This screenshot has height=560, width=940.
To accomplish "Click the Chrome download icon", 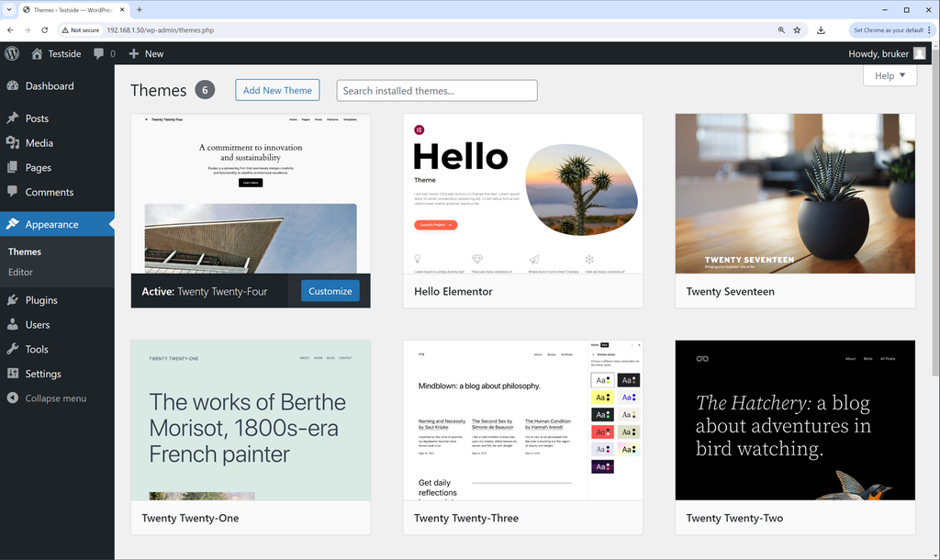I will pyautogui.click(x=821, y=30).
